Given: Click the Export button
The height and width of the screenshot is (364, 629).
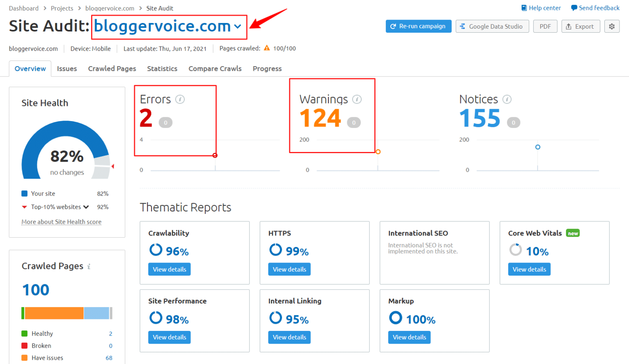Looking at the screenshot, I should pyautogui.click(x=581, y=26).
